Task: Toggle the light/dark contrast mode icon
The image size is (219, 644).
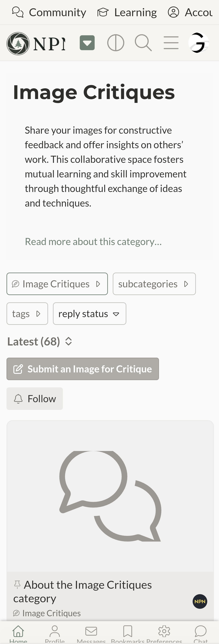Action: (x=116, y=43)
